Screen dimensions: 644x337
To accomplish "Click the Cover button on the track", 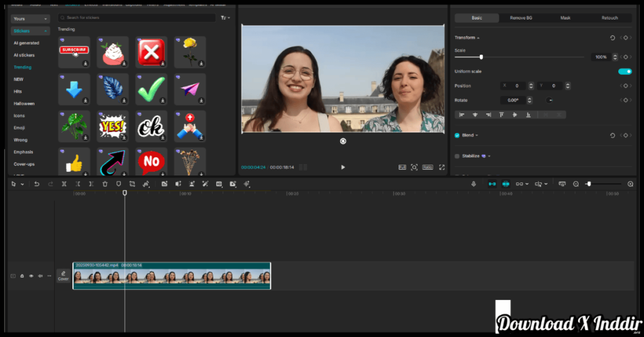I will coord(64,276).
